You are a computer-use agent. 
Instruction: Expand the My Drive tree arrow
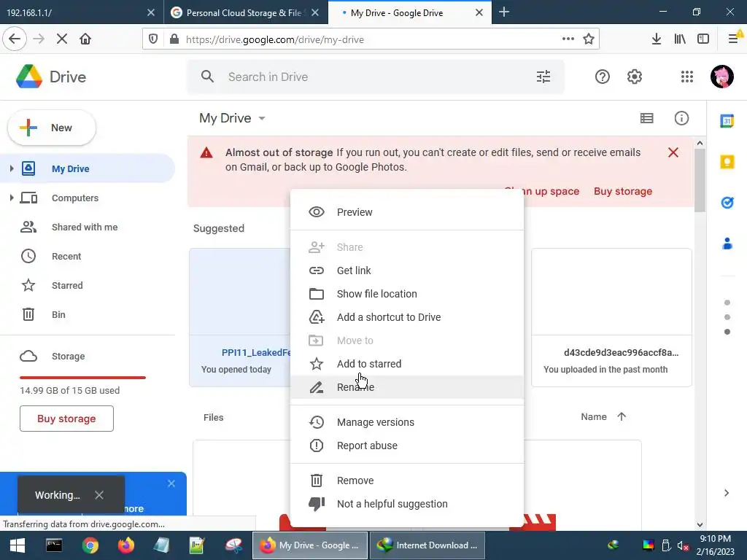12,168
